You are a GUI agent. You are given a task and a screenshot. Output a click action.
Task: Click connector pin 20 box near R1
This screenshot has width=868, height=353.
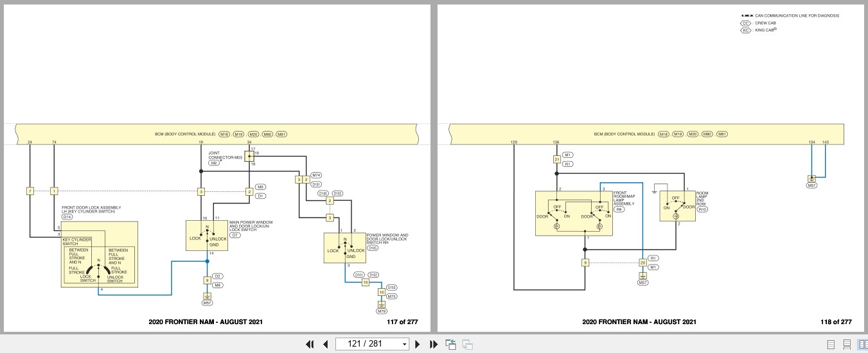coord(642,263)
